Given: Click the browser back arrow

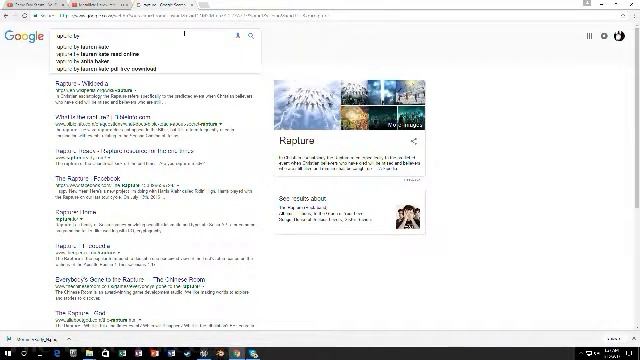Looking at the screenshot, I should click(x=6, y=16).
